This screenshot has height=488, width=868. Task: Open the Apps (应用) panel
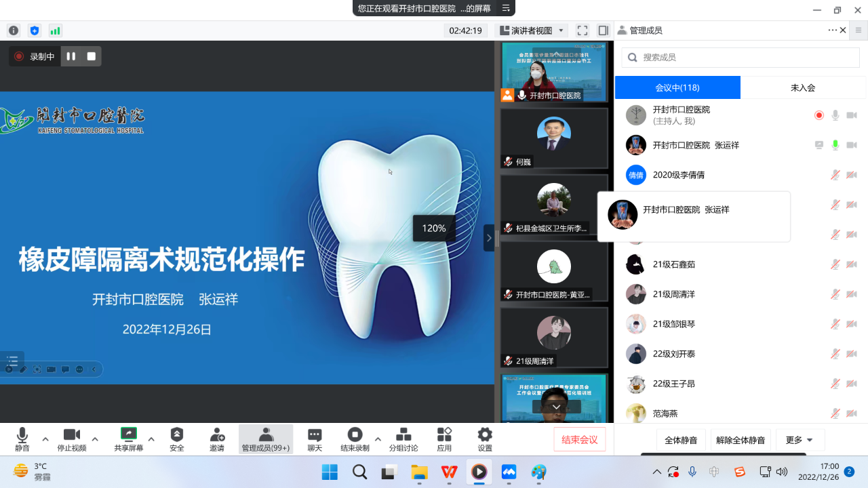(x=444, y=439)
